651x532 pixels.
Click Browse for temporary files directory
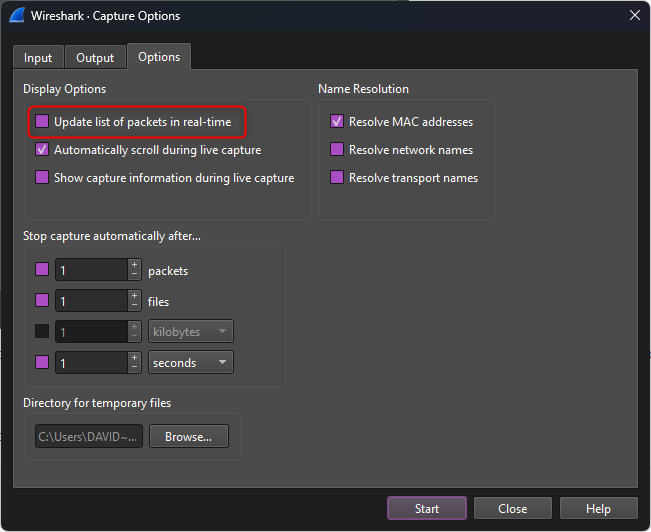pos(188,436)
